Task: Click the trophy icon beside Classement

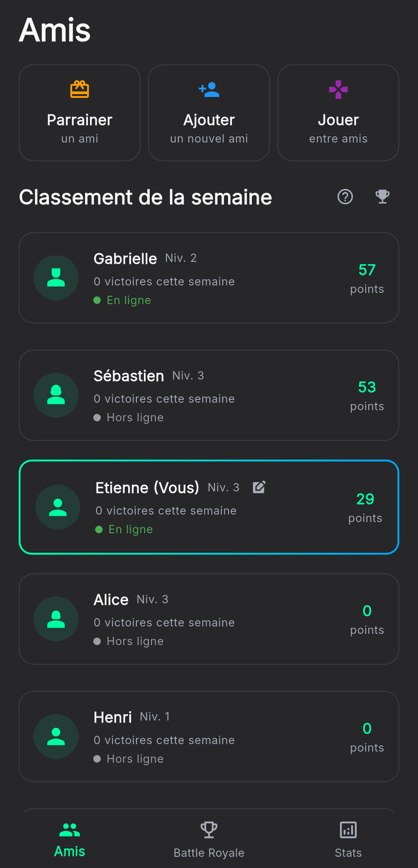Action: 382,197
